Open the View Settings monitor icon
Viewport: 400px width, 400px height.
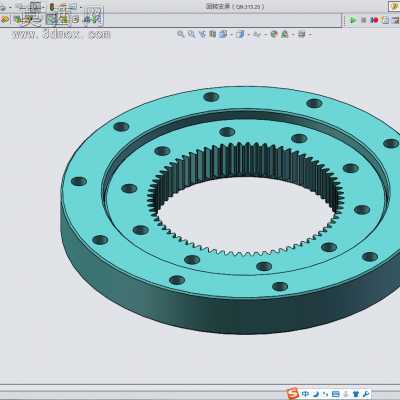pyautogui.click(x=301, y=34)
